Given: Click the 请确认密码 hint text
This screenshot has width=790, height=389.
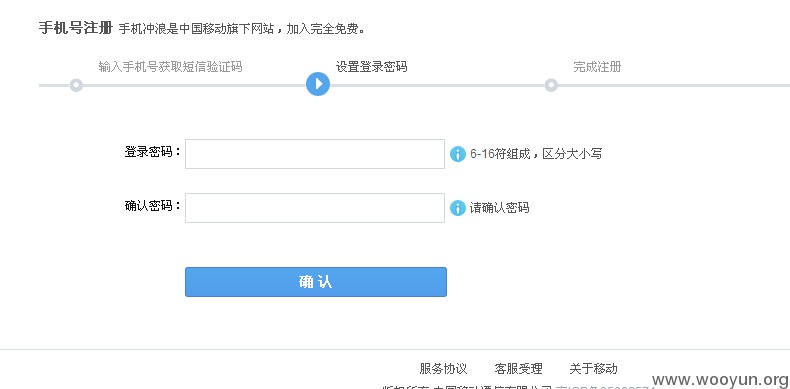Looking at the screenshot, I should (499, 208).
